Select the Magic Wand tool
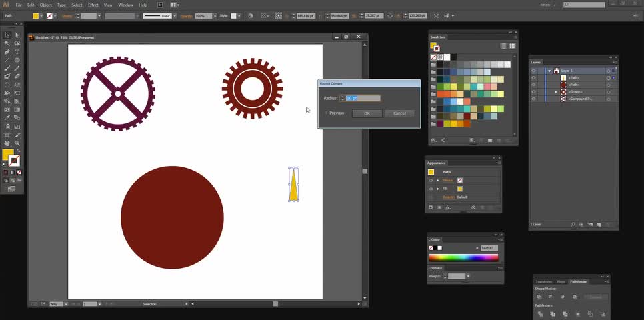The width and height of the screenshot is (644, 320). [7, 43]
